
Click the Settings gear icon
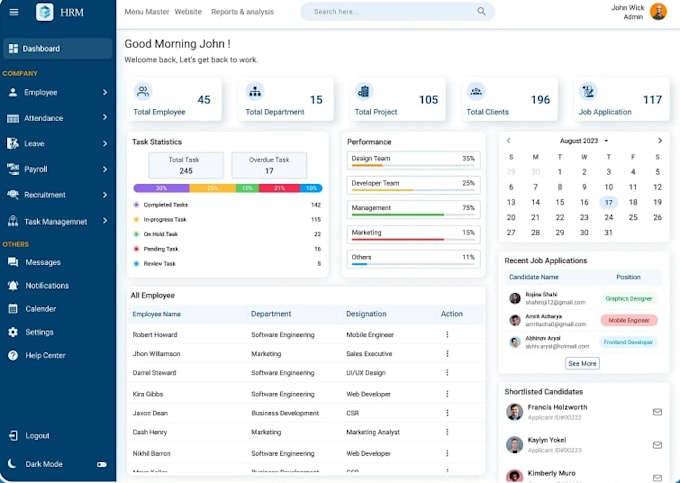13,332
